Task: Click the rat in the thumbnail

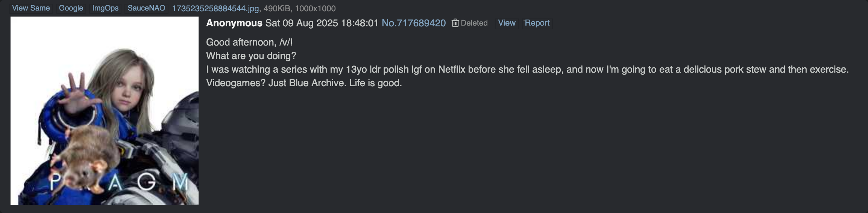Action: pyautogui.click(x=85, y=158)
